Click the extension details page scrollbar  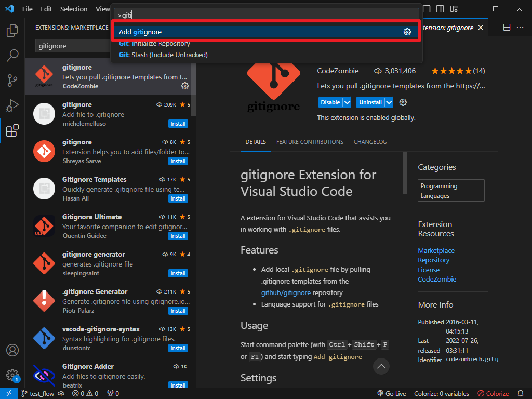pyautogui.click(x=404, y=172)
